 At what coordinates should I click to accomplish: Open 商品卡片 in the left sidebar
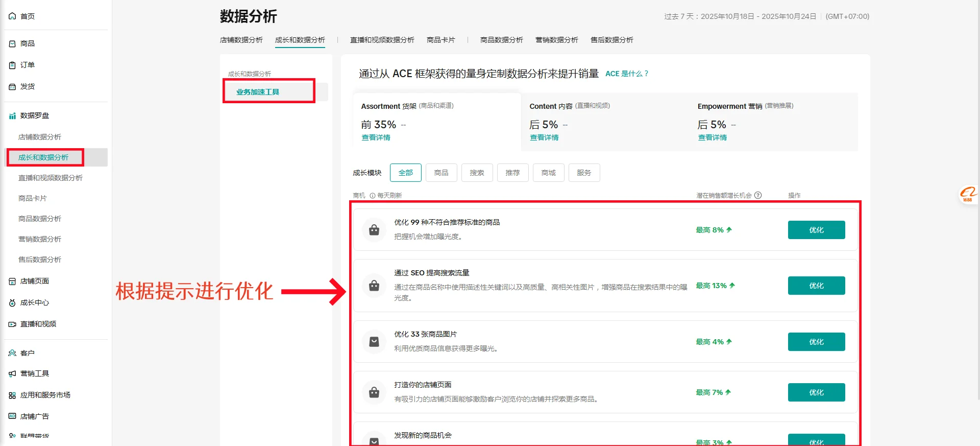(x=33, y=198)
